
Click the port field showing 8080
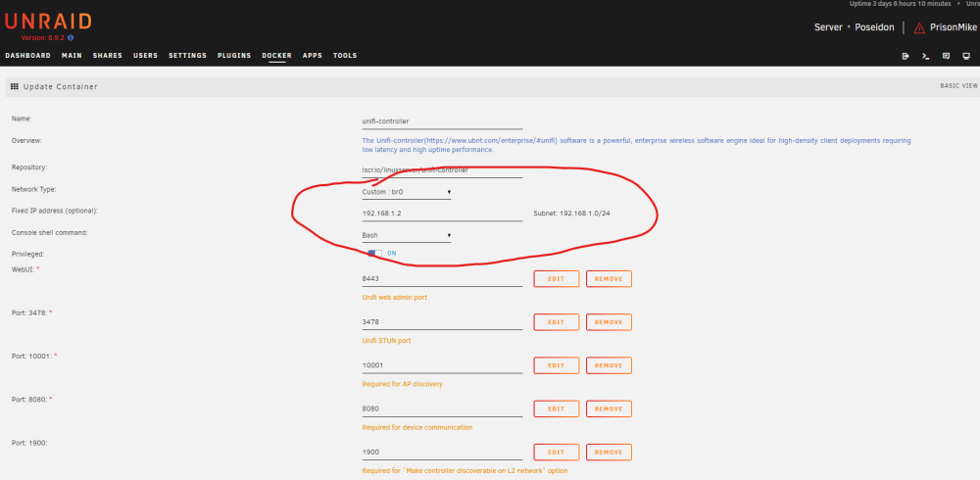[x=442, y=408]
